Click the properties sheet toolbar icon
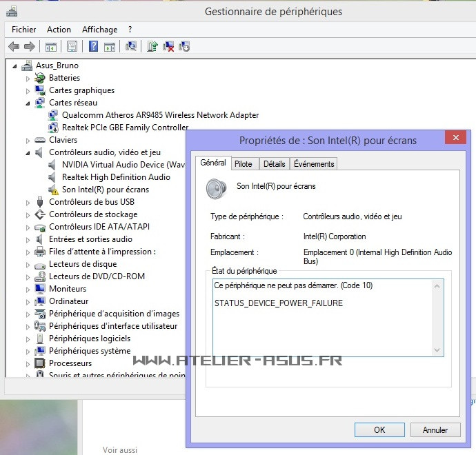The image size is (476, 455). pos(72,46)
